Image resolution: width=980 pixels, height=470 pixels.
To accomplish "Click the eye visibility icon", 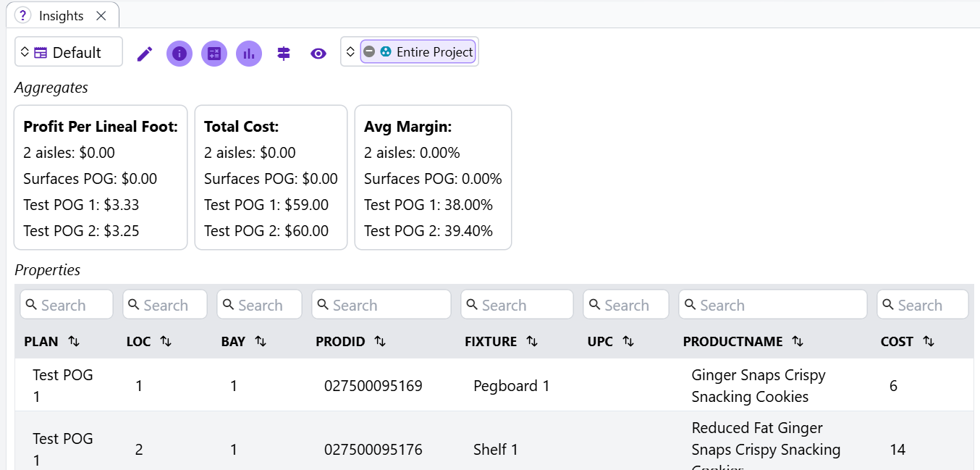I will click(318, 54).
